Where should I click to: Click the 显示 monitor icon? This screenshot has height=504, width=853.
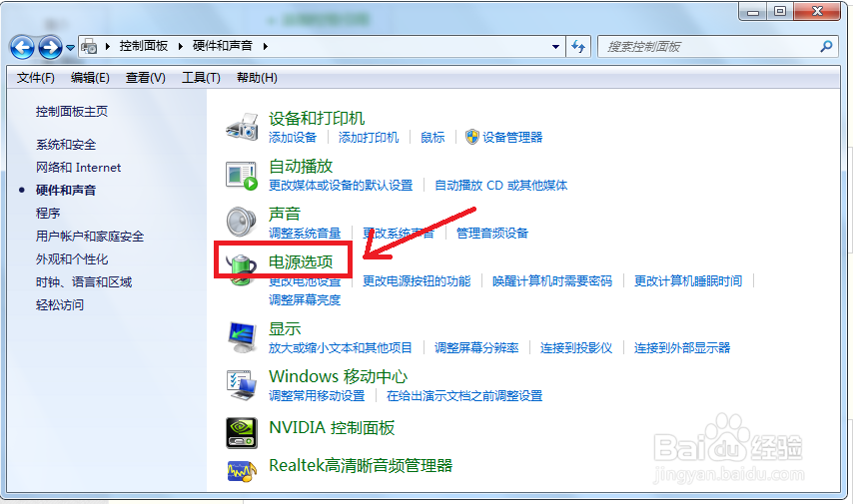click(x=242, y=337)
